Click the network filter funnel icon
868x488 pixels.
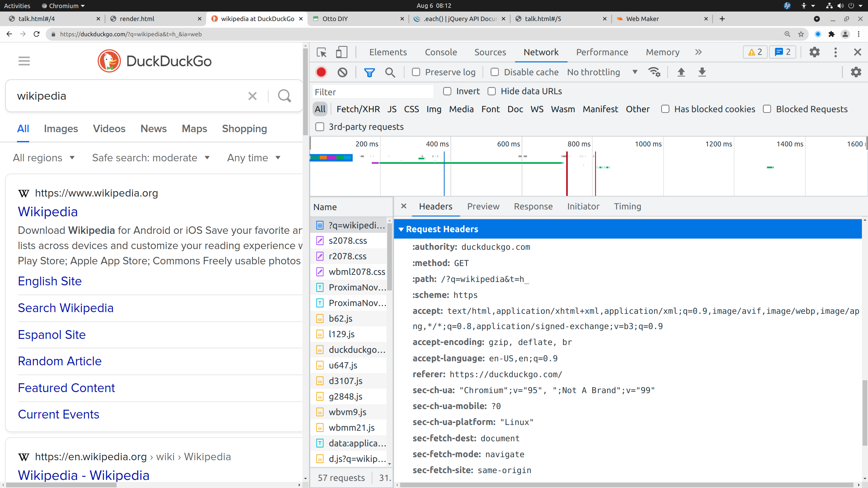click(369, 72)
